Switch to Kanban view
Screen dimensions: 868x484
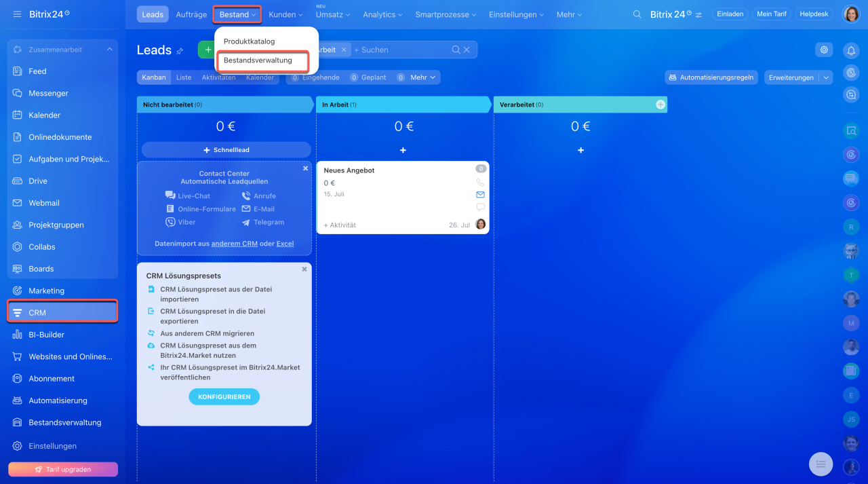pyautogui.click(x=154, y=77)
